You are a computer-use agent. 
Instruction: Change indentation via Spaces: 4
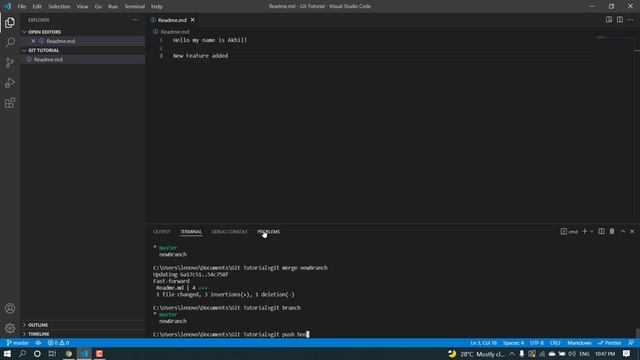click(513, 343)
